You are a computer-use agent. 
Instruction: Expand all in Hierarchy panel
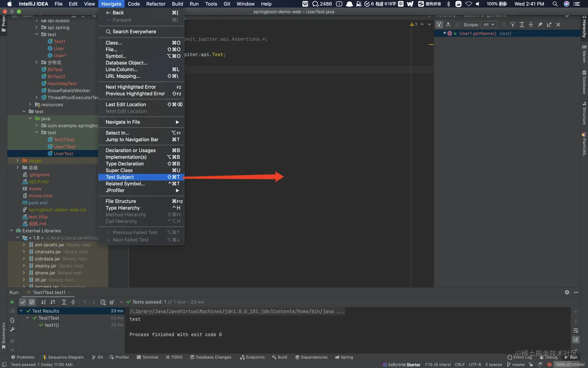coord(521,25)
